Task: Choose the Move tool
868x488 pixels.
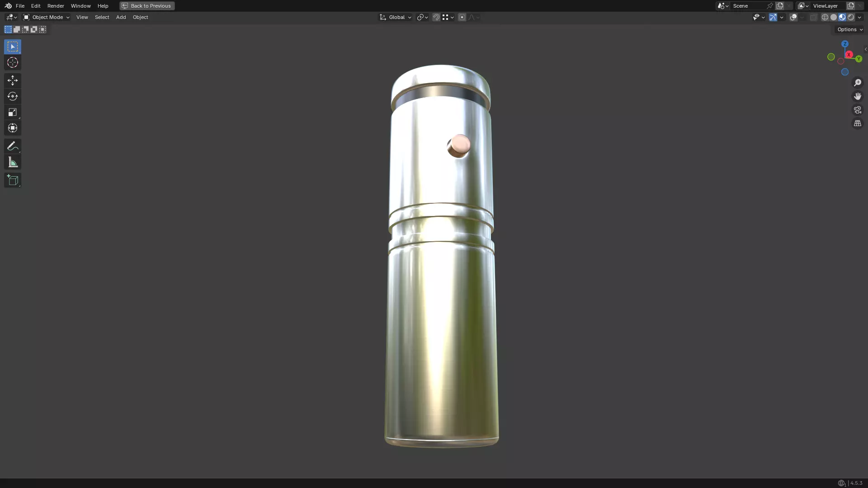Action: pyautogui.click(x=13, y=80)
